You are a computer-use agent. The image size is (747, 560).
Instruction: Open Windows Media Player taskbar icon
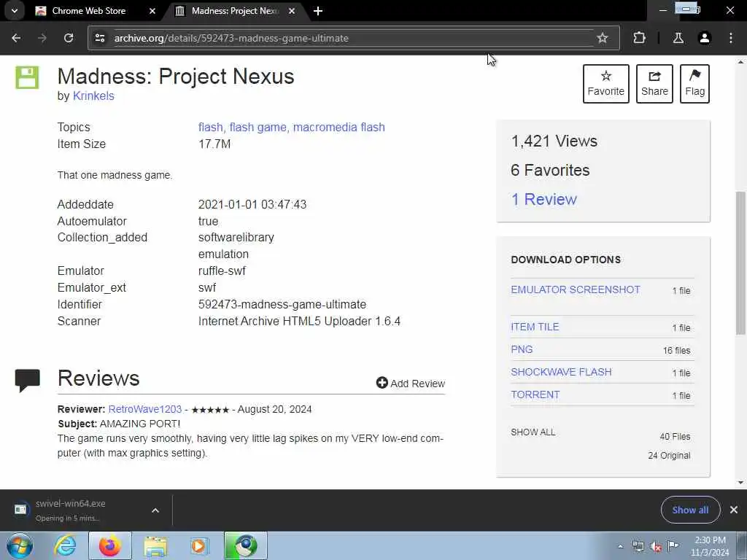click(x=199, y=545)
